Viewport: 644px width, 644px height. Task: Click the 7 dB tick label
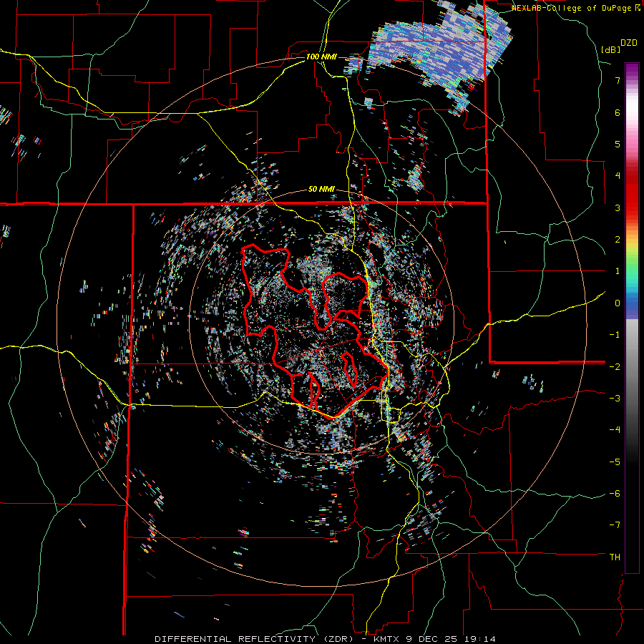point(618,80)
